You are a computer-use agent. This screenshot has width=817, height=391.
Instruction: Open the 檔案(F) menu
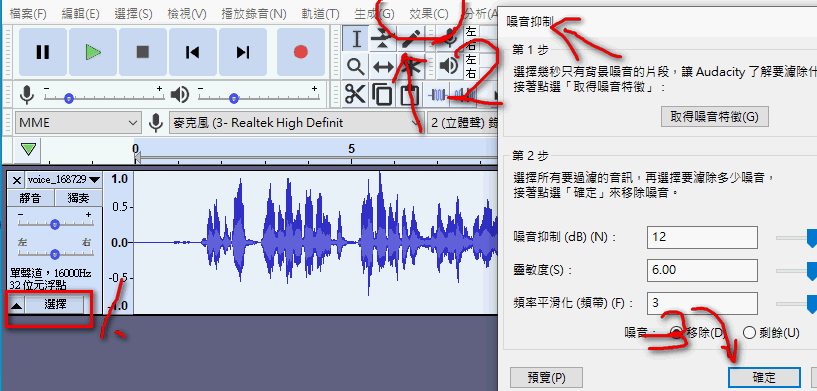point(28,14)
